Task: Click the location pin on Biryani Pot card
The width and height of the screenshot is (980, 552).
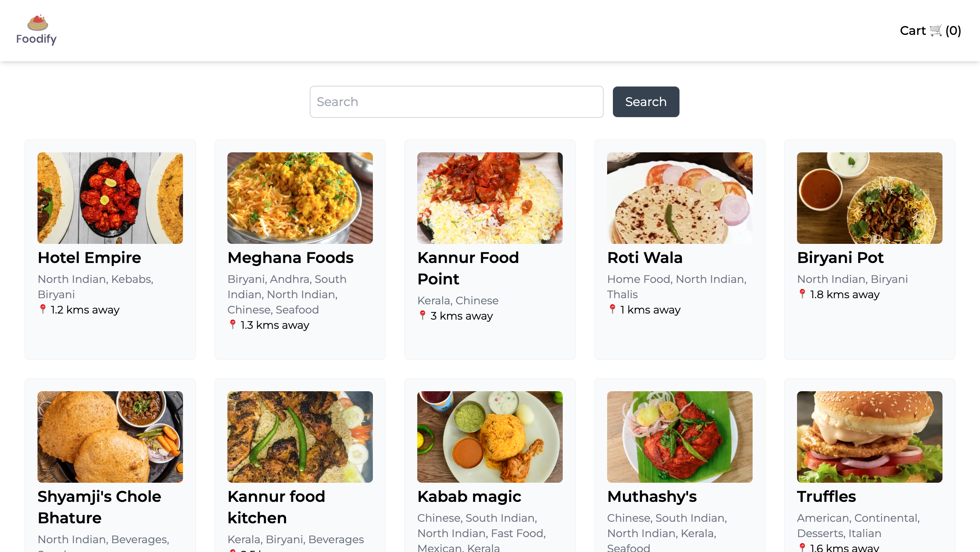Action: [802, 294]
